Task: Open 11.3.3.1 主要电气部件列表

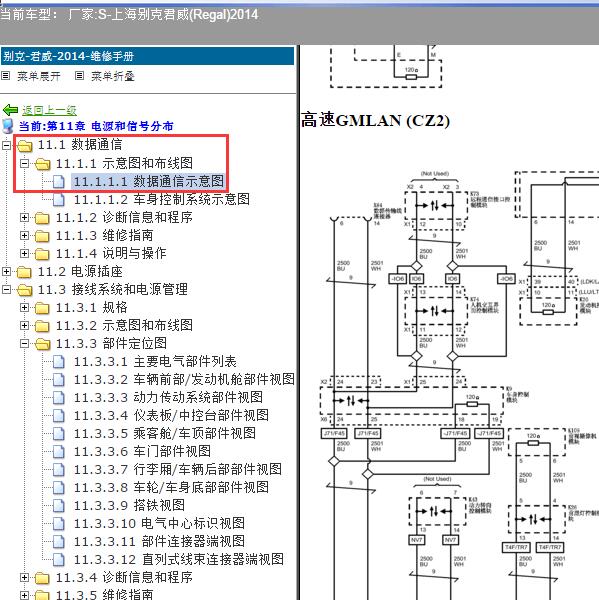Action: point(155,361)
